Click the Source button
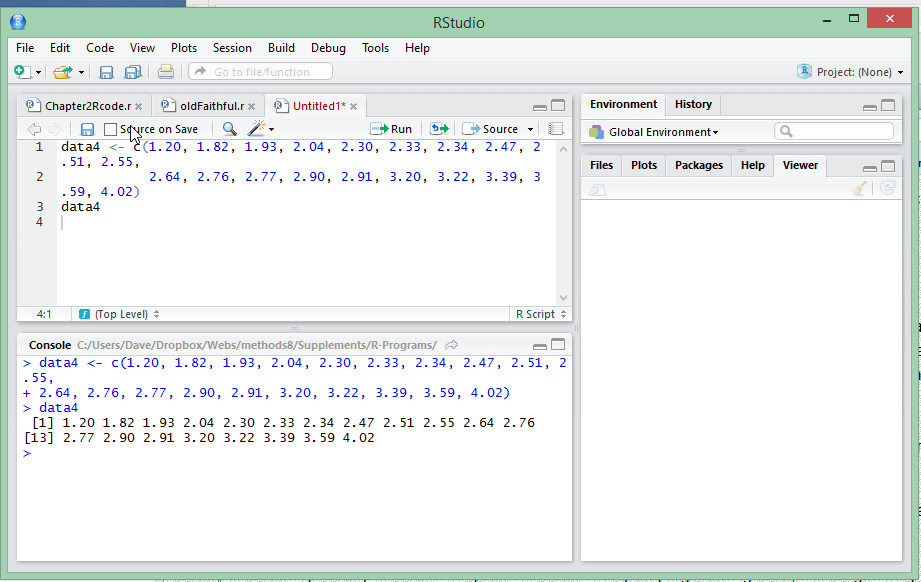This screenshot has height=582, width=921. coord(491,129)
